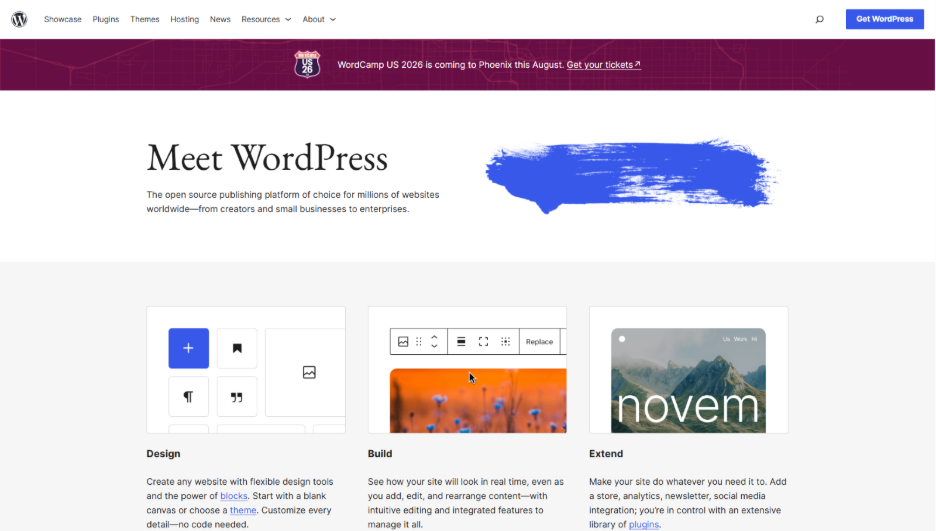Follow the theme link in Design text
Image resolution: width=936 pixels, height=531 pixels.
tap(243, 510)
